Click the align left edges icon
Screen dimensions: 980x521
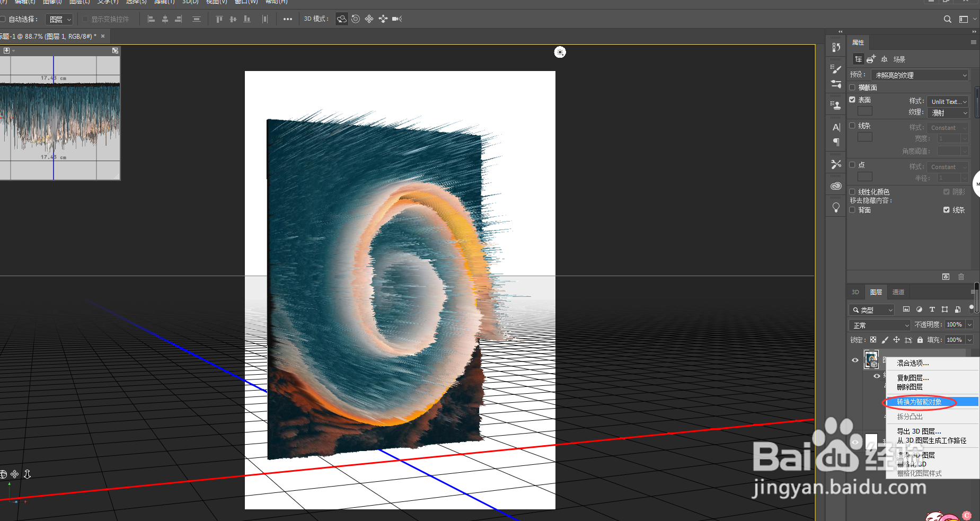coord(151,19)
